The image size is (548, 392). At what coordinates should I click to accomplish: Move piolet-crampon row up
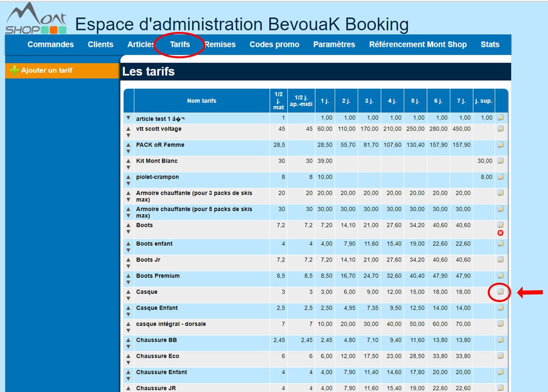tap(128, 177)
